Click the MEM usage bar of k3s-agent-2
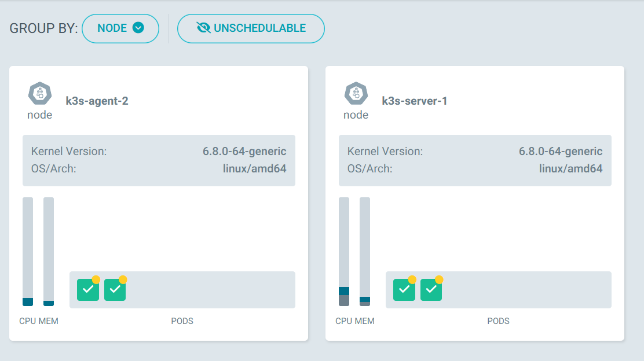 pyautogui.click(x=49, y=252)
